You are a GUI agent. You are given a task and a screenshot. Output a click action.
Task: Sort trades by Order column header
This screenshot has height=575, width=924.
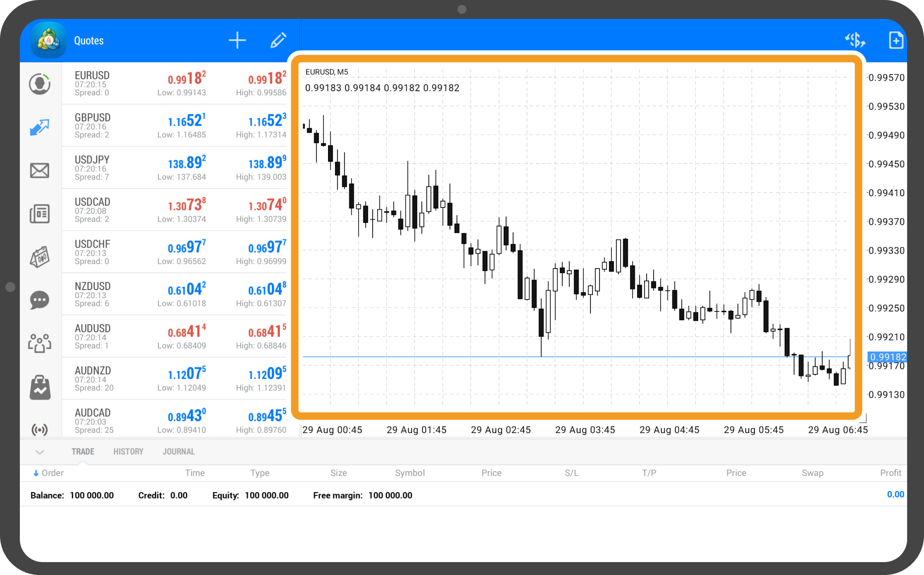click(x=49, y=473)
